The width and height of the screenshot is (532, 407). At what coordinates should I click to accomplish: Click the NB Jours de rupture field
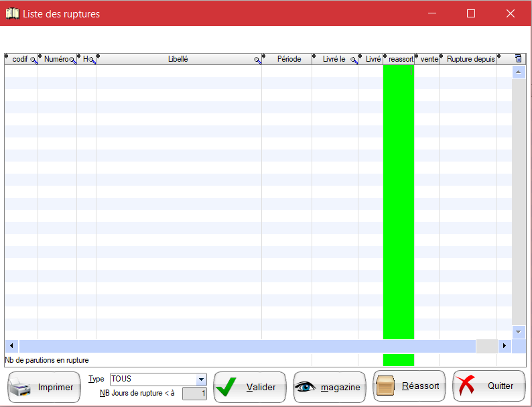[x=194, y=394]
